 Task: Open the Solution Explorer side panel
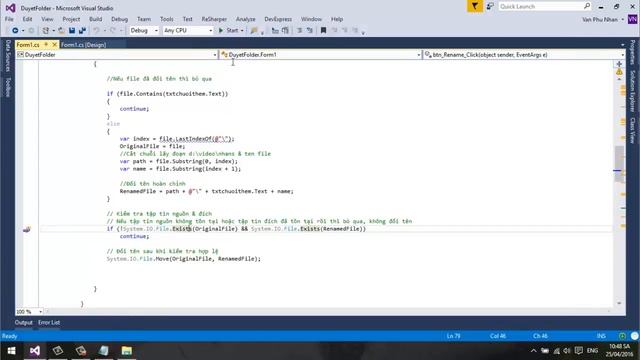click(633, 91)
